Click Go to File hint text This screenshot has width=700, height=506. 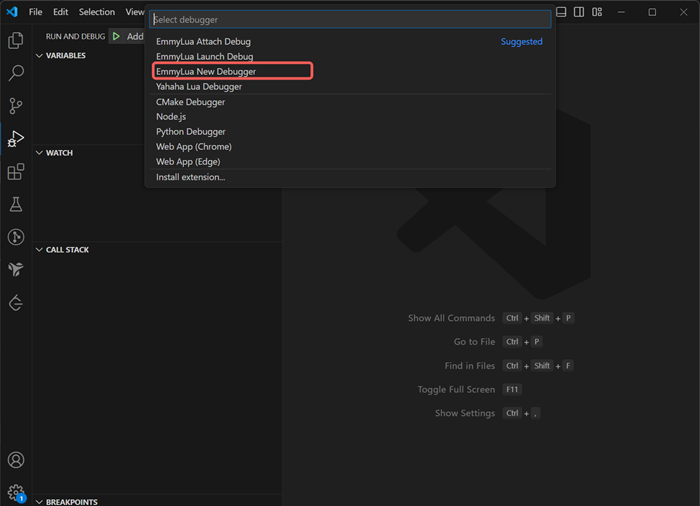pyautogui.click(x=474, y=342)
